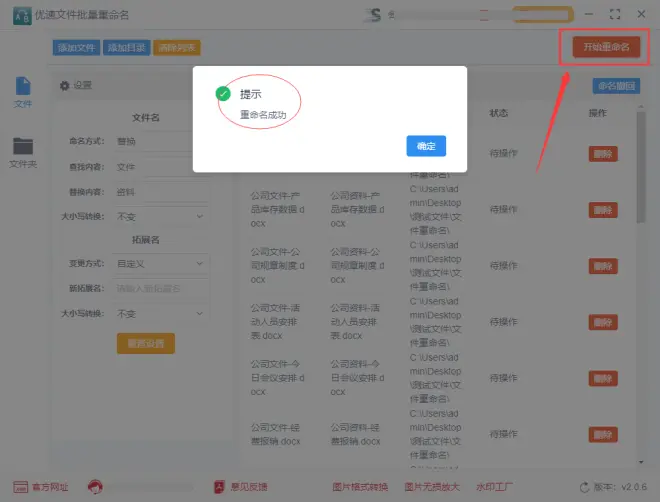Confirm the rename success dialog with 确定

(426, 146)
